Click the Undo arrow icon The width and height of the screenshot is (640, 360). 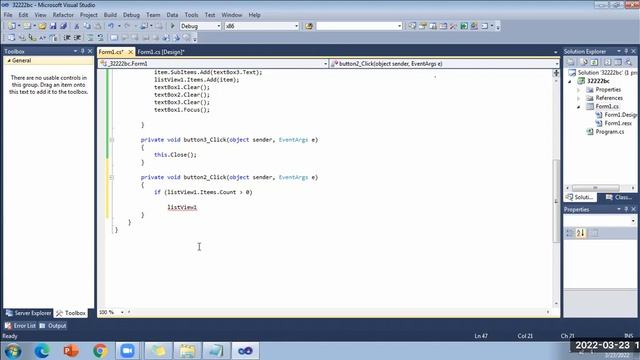coord(111,26)
